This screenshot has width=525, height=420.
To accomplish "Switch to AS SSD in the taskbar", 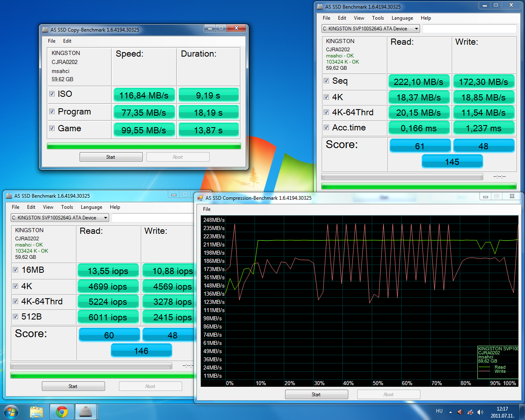I will pyautogui.click(x=85, y=411).
